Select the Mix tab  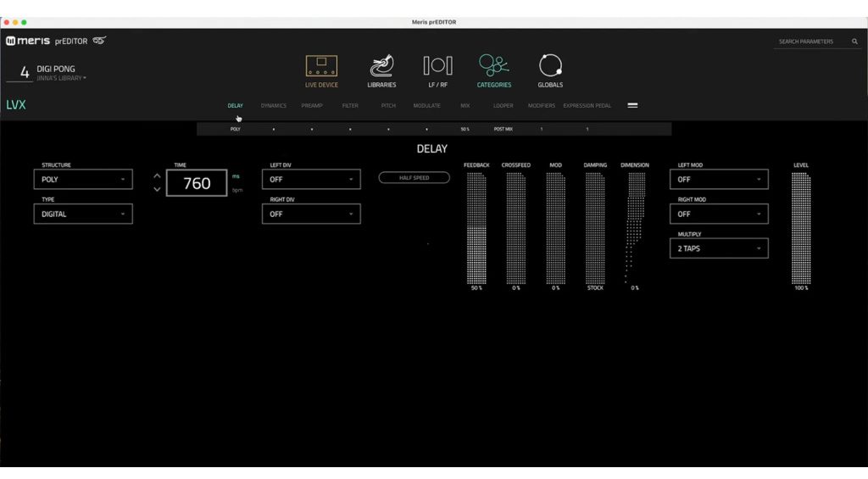[465, 105]
